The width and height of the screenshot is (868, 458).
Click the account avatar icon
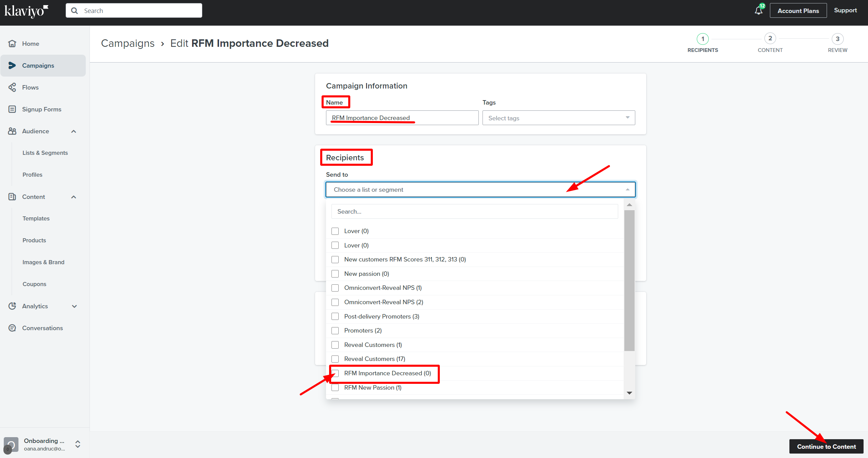(x=11, y=444)
